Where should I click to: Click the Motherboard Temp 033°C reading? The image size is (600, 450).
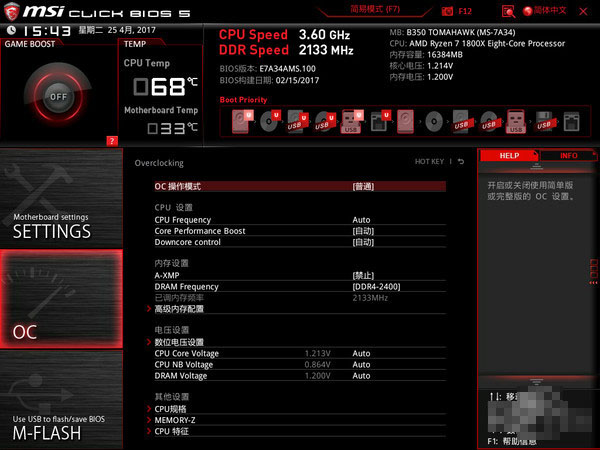point(173,128)
